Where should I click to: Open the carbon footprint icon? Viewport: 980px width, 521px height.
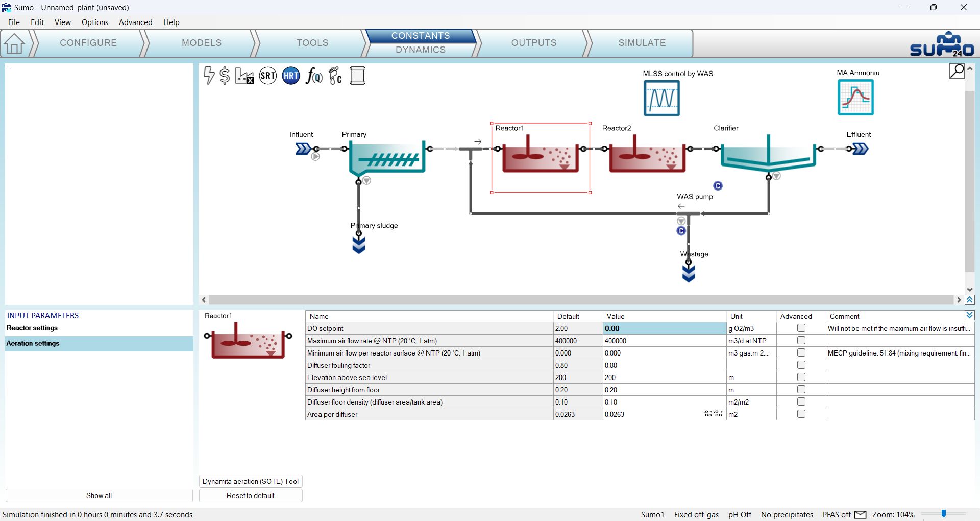pos(335,76)
